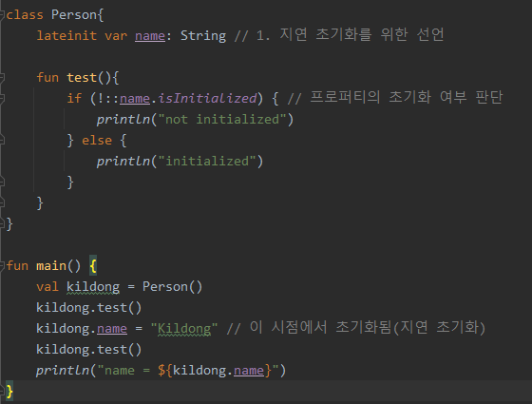Collapse the if block fold marker
The image size is (532, 404).
2,99
